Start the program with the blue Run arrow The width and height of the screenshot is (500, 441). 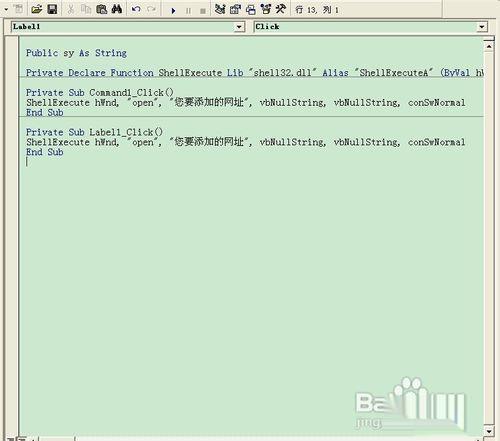click(x=173, y=11)
